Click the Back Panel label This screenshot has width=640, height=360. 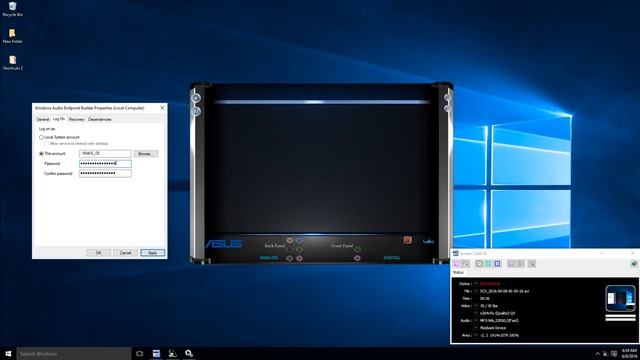coord(274,246)
